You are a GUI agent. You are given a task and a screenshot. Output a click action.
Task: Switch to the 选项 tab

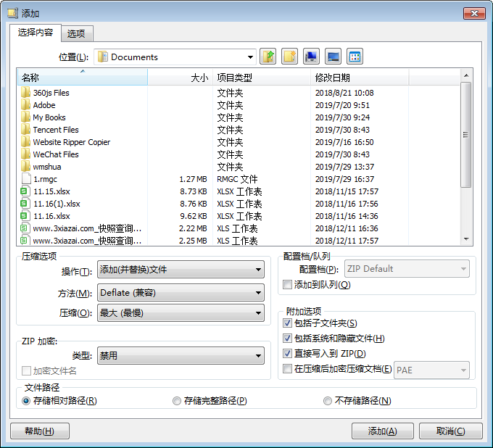pyautogui.click(x=76, y=33)
